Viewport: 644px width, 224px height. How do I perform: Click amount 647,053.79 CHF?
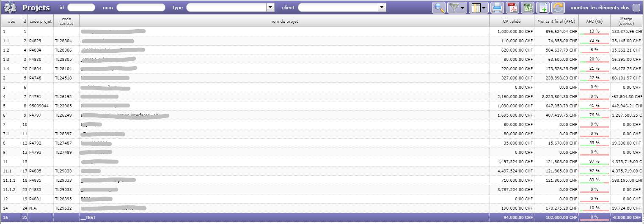pyautogui.click(x=561, y=106)
